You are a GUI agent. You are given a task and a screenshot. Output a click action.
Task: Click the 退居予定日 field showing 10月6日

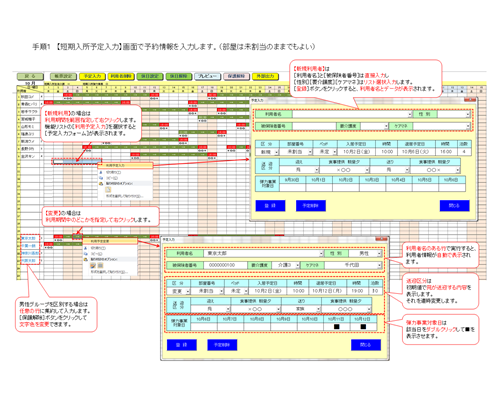(x=415, y=152)
